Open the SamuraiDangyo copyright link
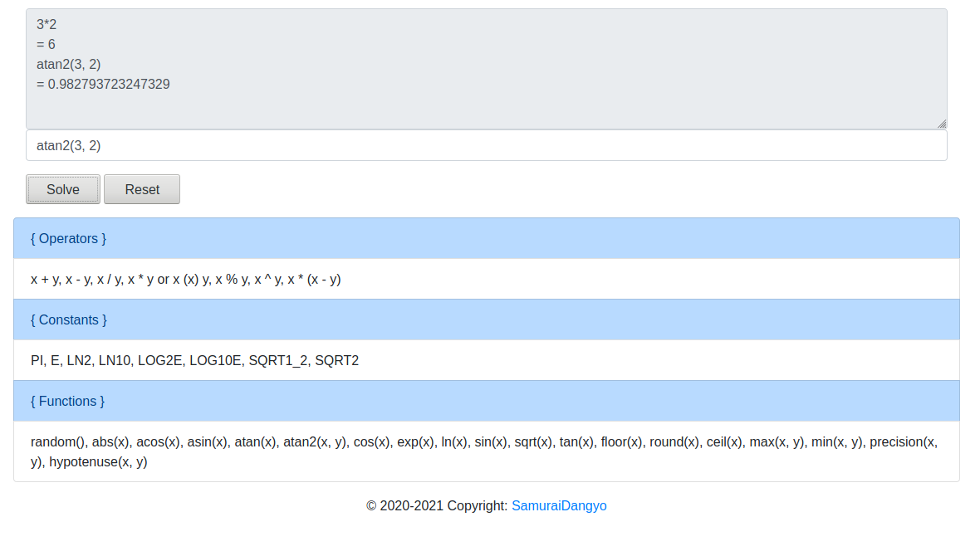This screenshot has width=980, height=551. 559,505
